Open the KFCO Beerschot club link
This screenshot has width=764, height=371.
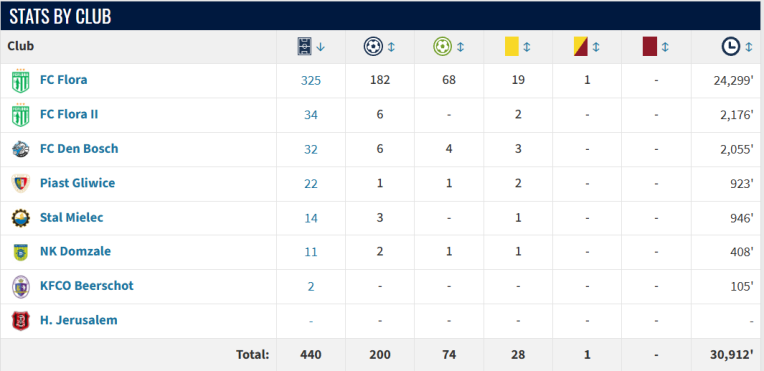(x=87, y=286)
